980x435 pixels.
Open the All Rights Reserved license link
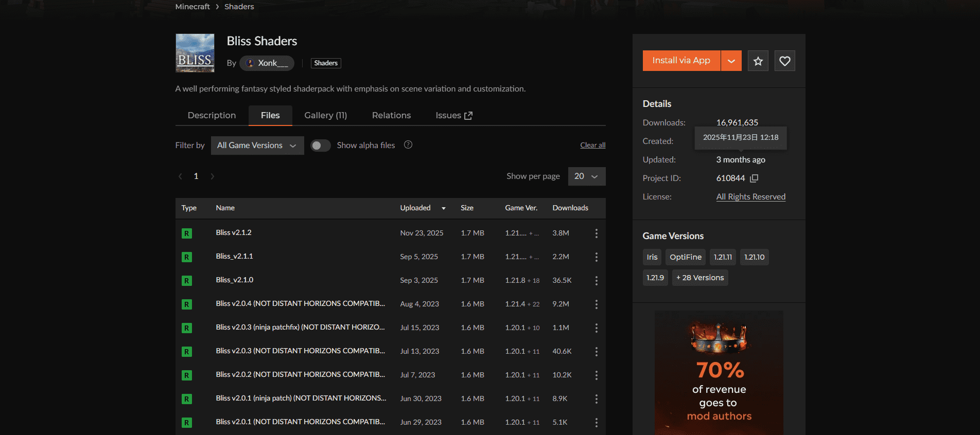(750, 197)
